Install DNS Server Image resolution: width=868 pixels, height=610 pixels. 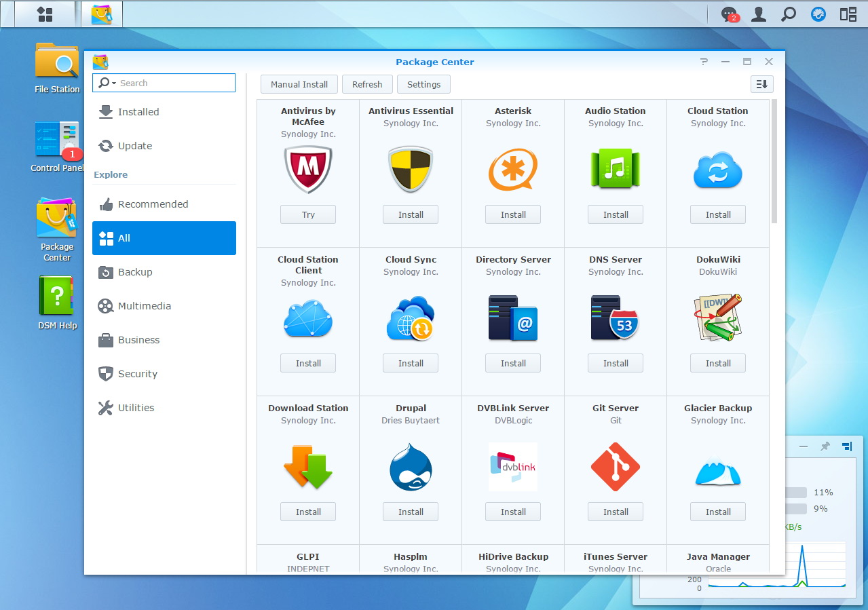tap(616, 363)
